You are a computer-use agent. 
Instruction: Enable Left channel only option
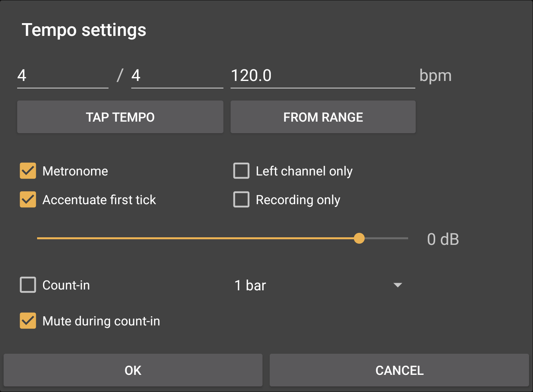[241, 171]
